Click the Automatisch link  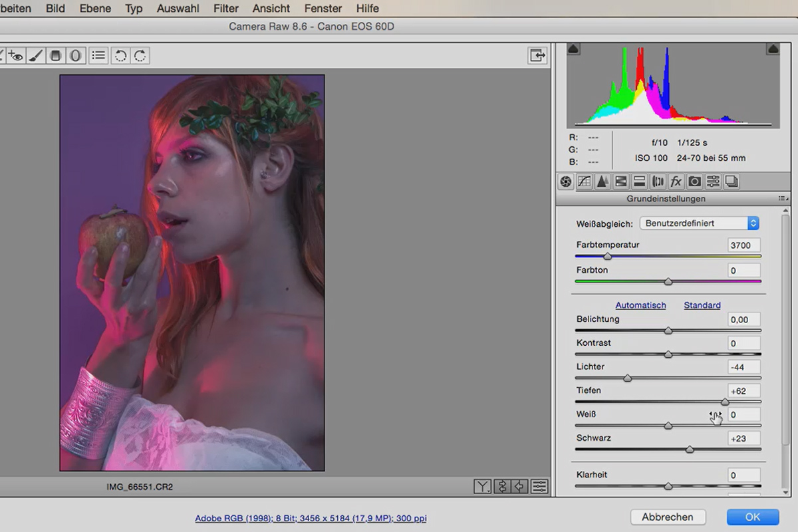640,305
